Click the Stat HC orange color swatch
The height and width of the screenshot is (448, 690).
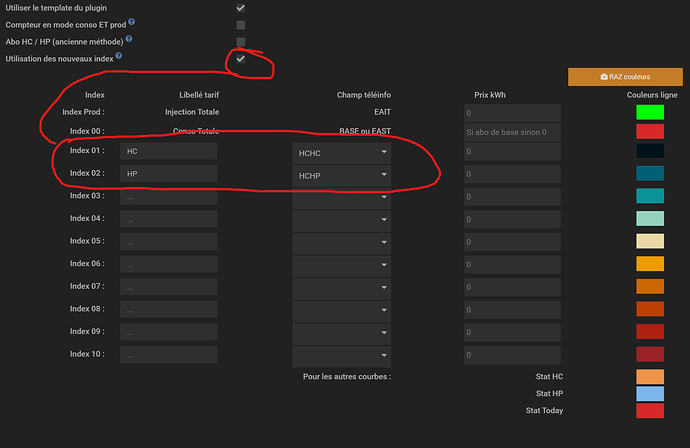click(x=650, y=377)
